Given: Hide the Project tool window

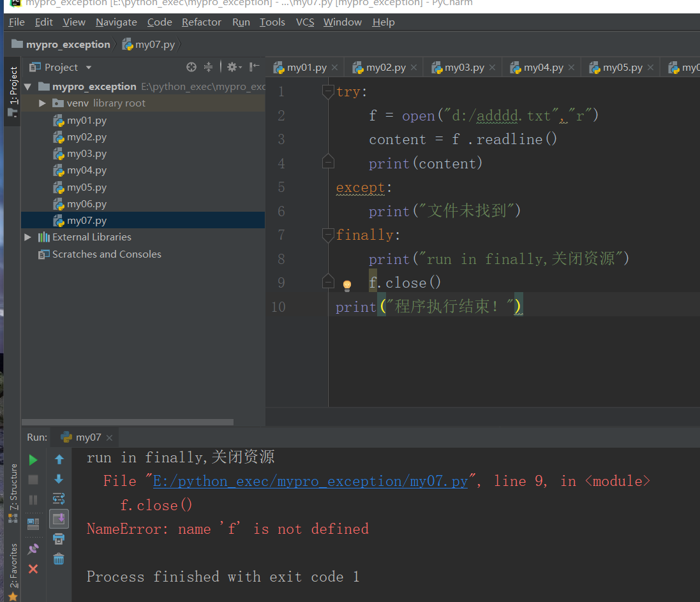Looking at the screenshot, I should pyautogui.click(x=255, y=67).
